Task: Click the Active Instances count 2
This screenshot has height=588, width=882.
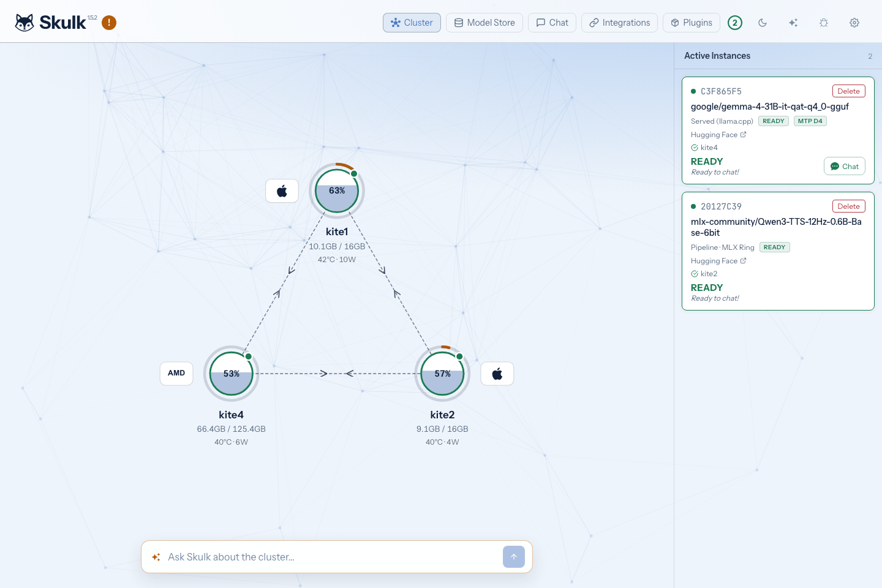Action: [870, 56]
